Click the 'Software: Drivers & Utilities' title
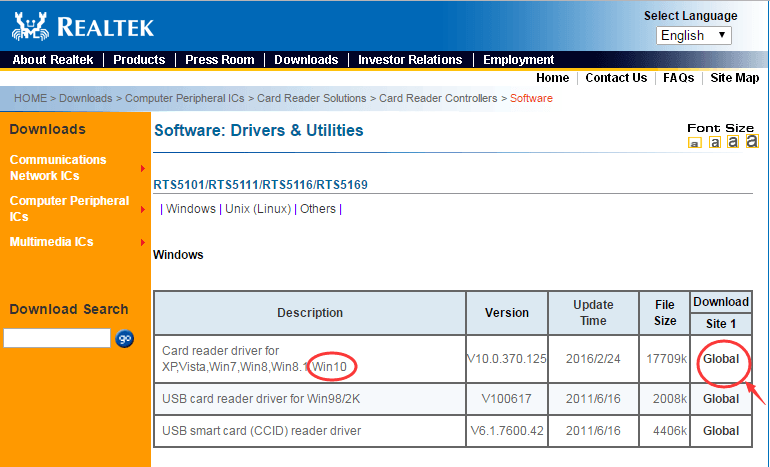Viewport: 770px width, 467px height. coord(259,131)
